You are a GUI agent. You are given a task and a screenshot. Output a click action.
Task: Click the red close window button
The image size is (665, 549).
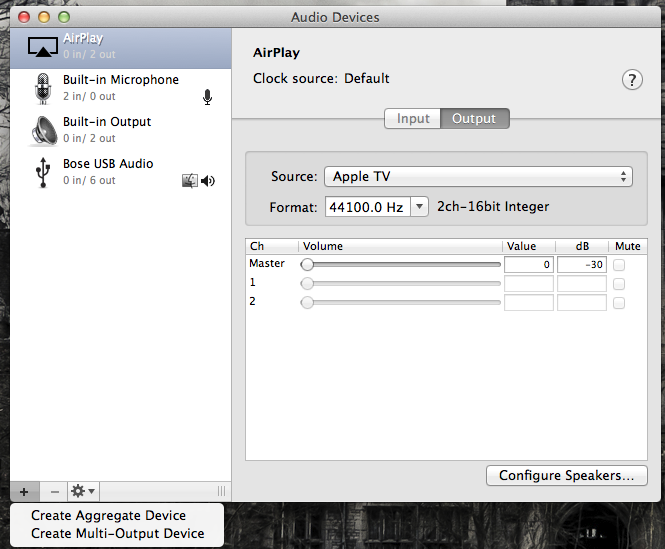pos(24,17)
